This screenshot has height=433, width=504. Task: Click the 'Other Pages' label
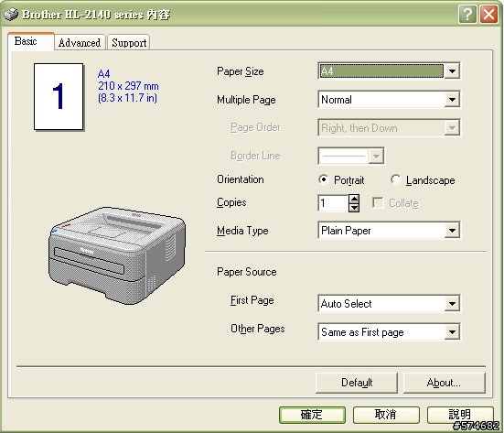(x=257, y=329)
